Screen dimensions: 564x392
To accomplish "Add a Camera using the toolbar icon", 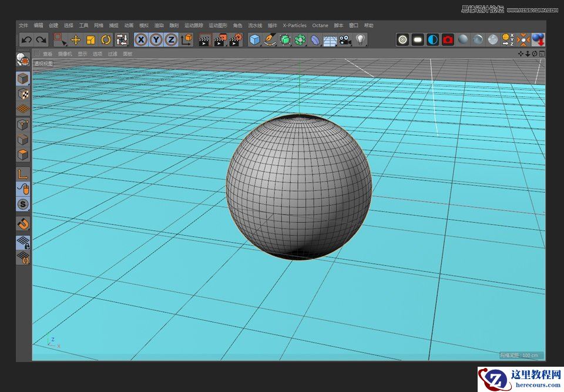I will (346, 39).
